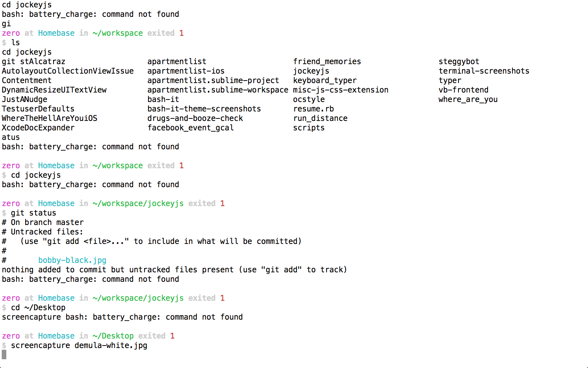Viewport: 588px width, 368px height.
Task: Click the XcodeDocExpander directory name
Action: [38, 128]
